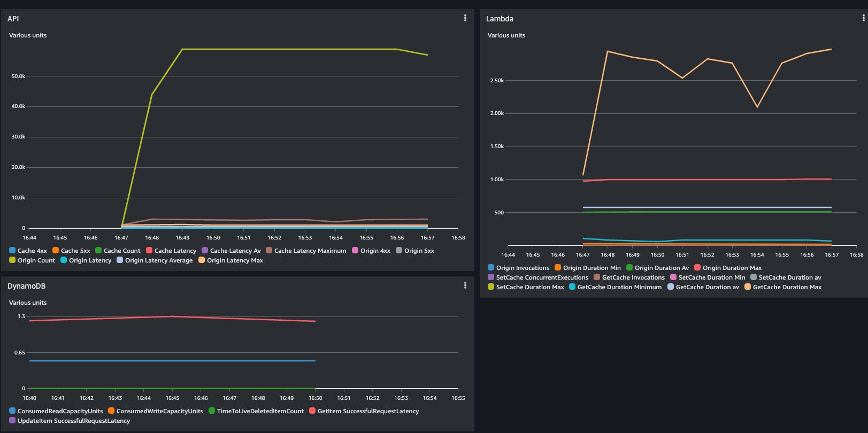
Task: Click the 50.0k label on the API chart's y-axis
Action: tap(18, 76)
